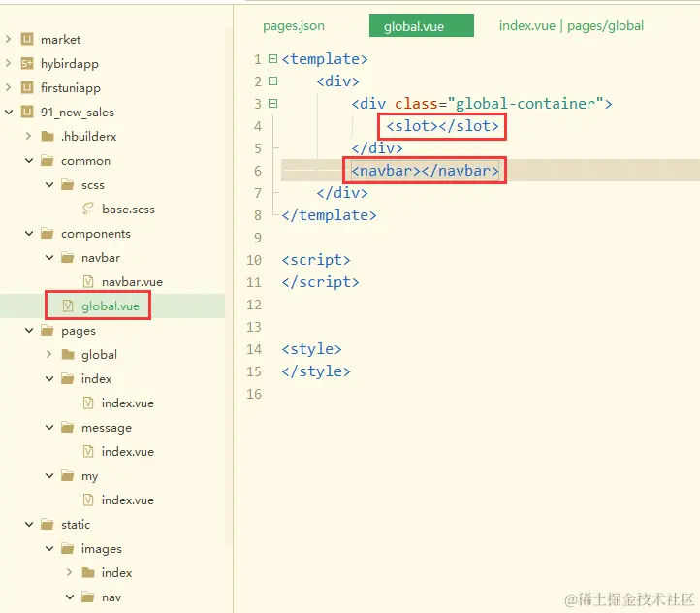Click the message folder icon

click(x=68, y=428)
